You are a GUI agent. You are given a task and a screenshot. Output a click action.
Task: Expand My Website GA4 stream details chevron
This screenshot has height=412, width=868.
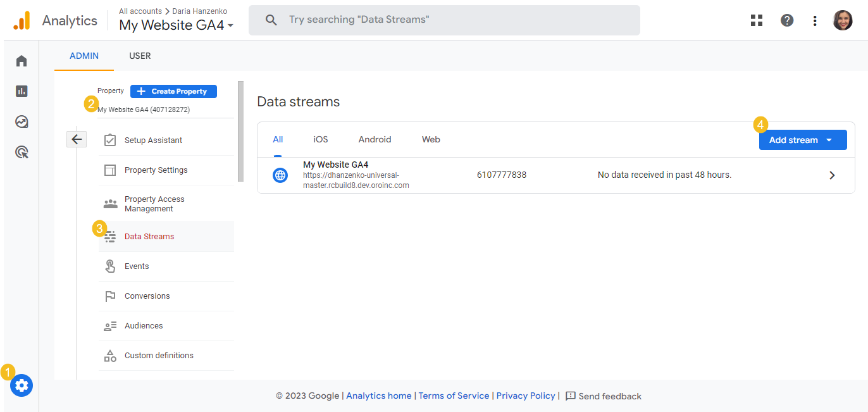[x=832, y=175]
